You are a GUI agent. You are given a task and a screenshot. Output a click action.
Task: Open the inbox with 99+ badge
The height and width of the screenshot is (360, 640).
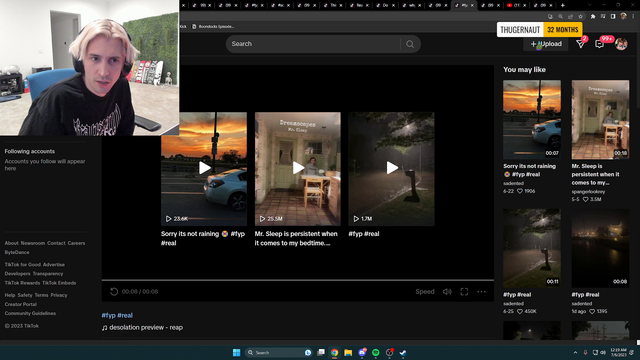599,44
